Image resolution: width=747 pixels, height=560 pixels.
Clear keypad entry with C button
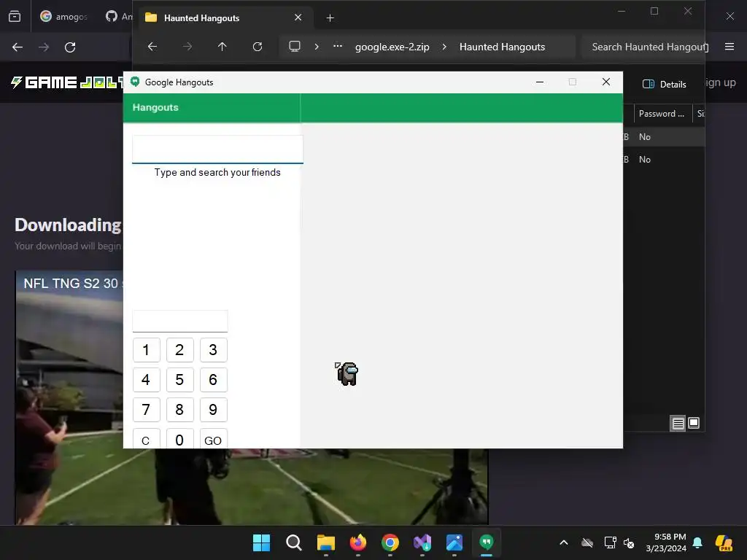[x=146, y=438]
